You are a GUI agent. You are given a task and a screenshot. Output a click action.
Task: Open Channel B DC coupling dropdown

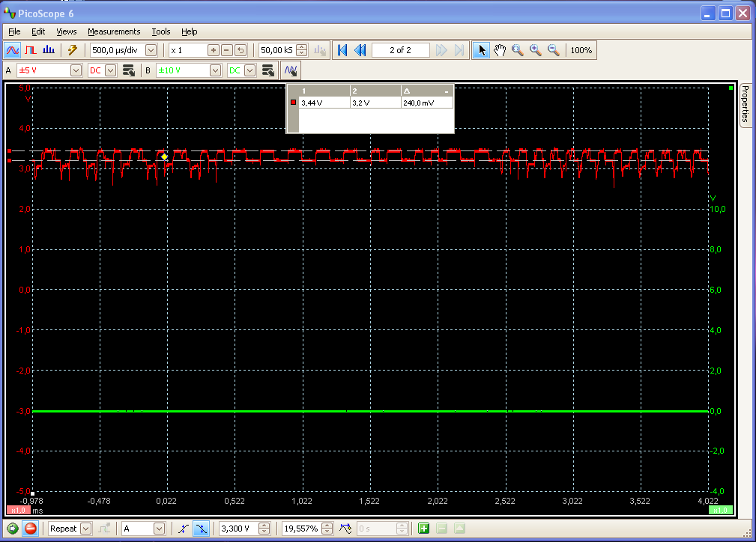coord(250,70)
